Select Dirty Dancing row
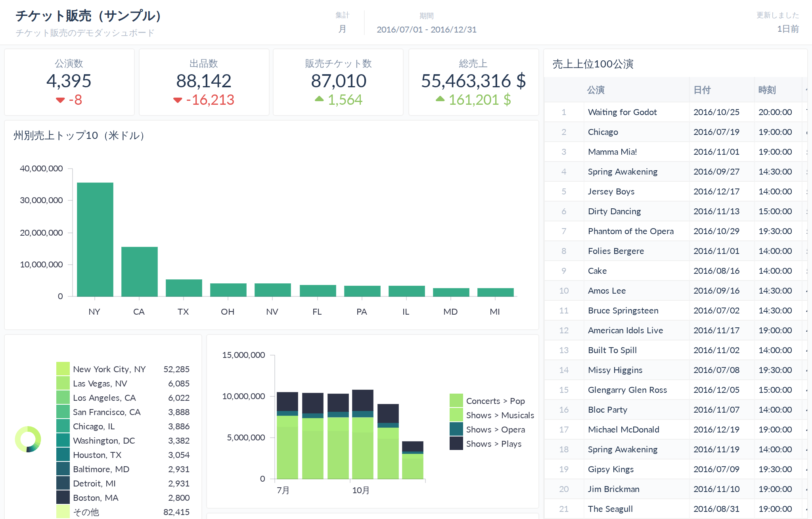812x519 pixels. tap(676, 211)
